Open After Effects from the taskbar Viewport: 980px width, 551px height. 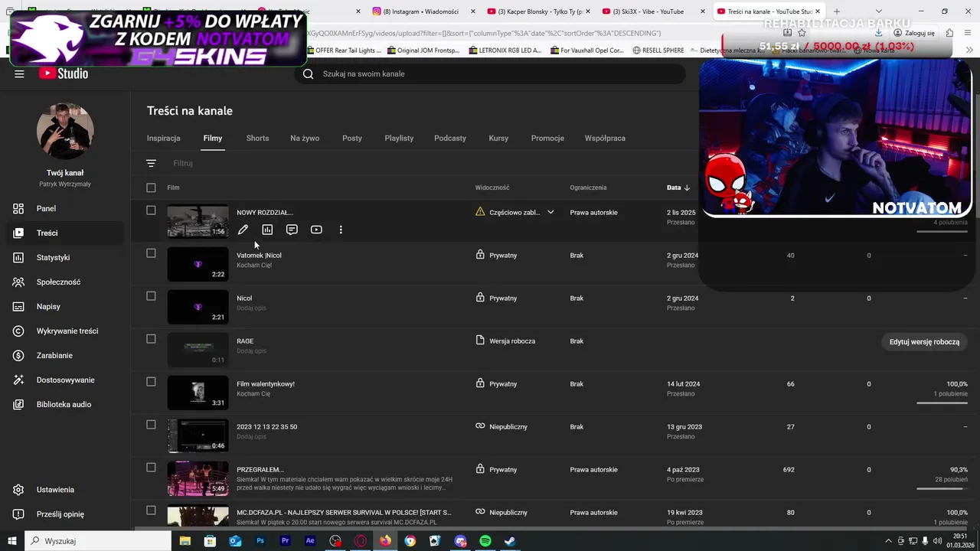310,541
